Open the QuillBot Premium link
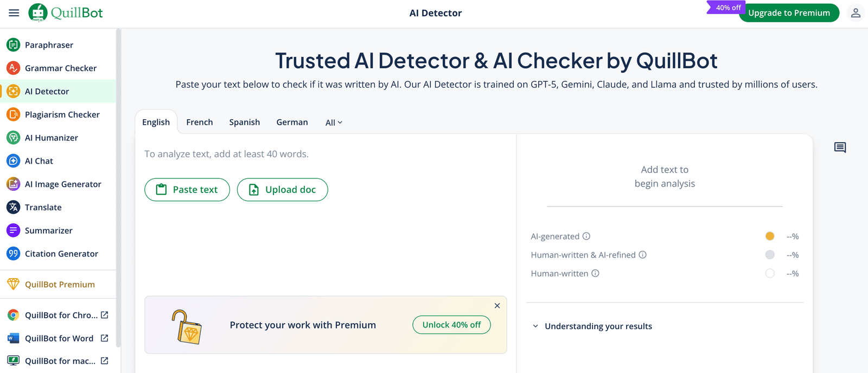Image resolution: width=868 pixels, height=373 pixels. pyautogui.click(x=58, y=284)
